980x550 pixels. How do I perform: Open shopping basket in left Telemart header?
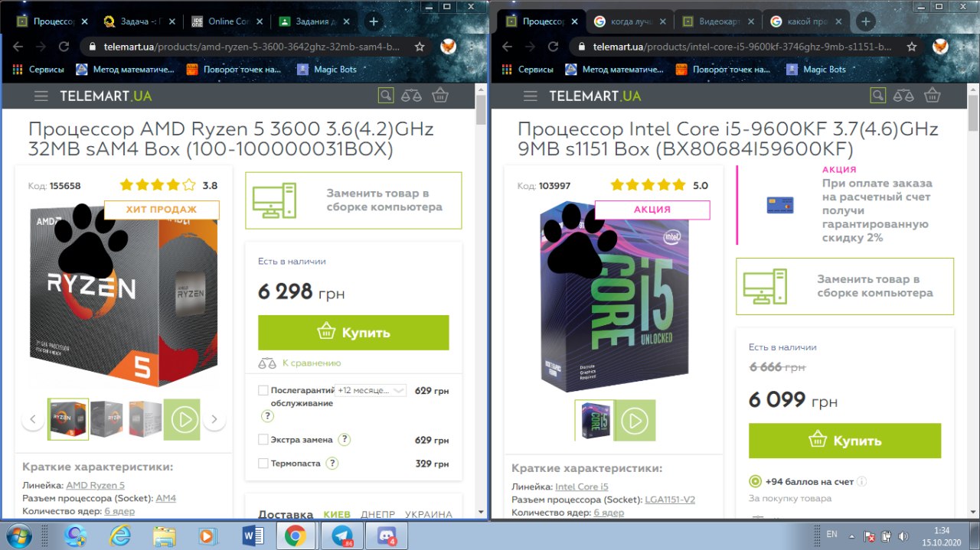coord(440,96)
